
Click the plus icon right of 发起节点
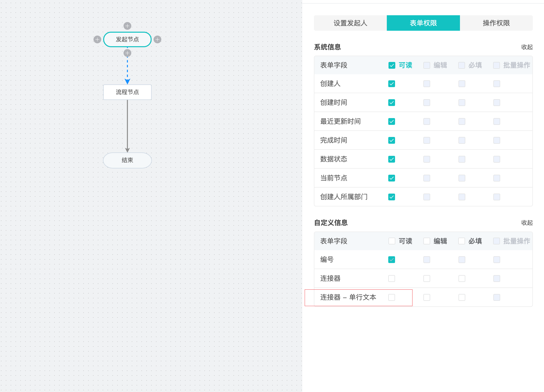(157, 39)
